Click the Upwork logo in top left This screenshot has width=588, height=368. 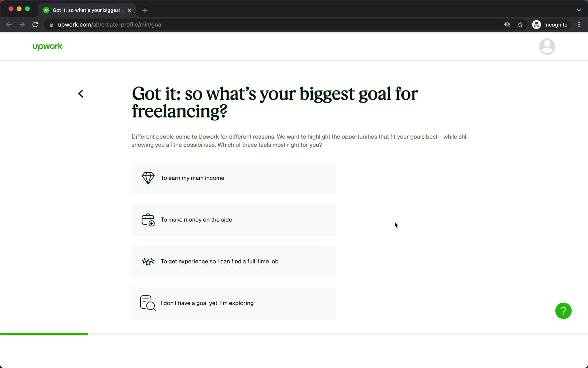47,47
